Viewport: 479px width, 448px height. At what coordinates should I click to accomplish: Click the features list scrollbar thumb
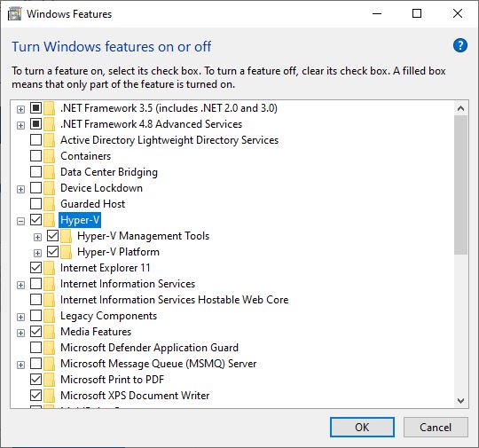460,185
